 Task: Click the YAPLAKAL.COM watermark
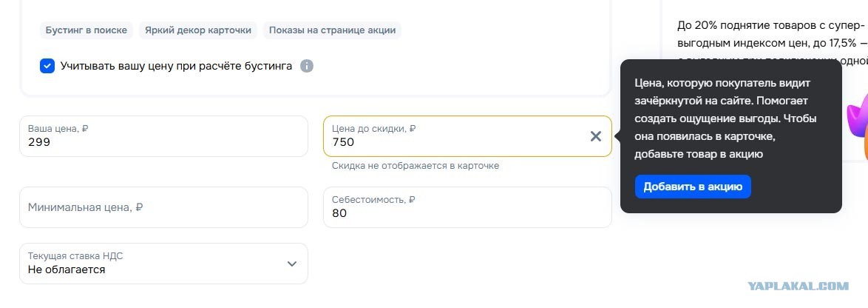pyautogui.click(x=798, y=287)
